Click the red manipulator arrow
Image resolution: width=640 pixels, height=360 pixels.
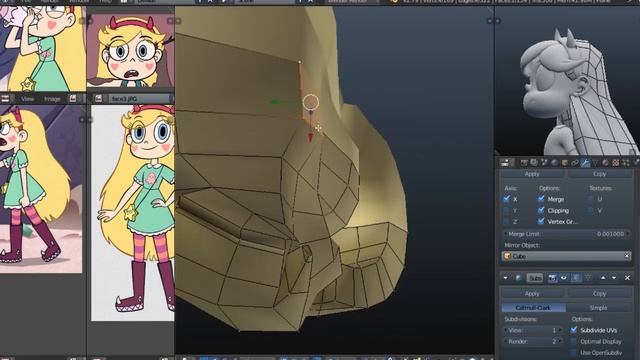pos(310,138)
